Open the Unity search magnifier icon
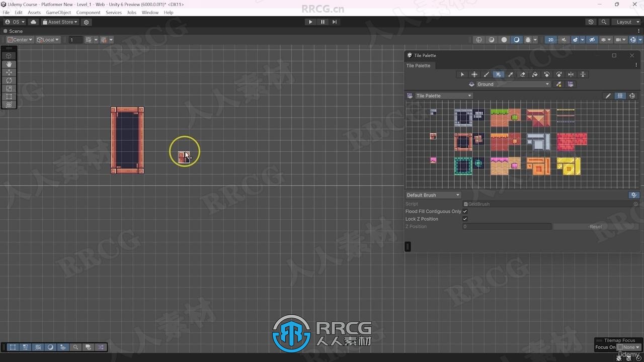Image resolution: width=644 pixels, height=362 pixels. (604, 22)
